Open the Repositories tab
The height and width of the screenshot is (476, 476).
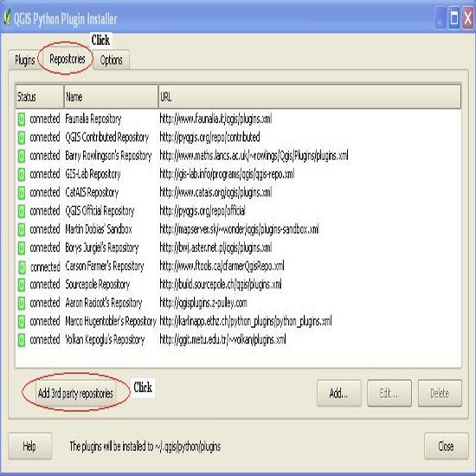(x=68, y=59)
